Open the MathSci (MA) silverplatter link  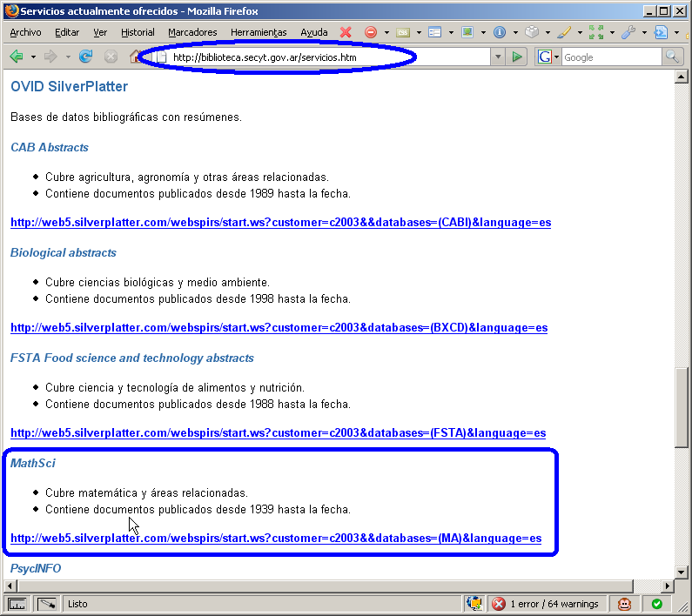click(x=276, y=539)
